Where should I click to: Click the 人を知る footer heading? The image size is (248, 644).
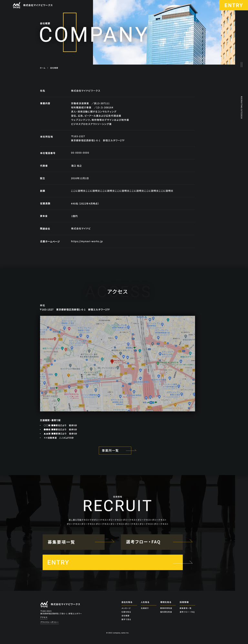tap(145, 602)
